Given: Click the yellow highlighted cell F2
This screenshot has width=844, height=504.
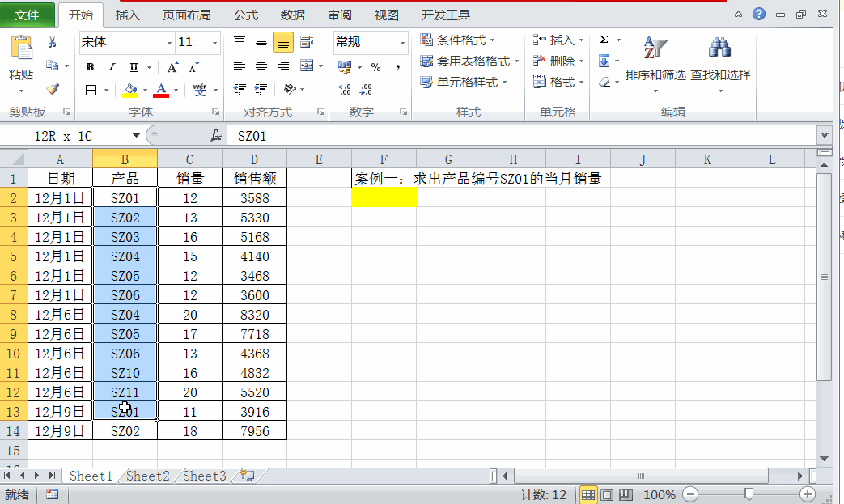Looking at the screenshot, I should [x=384, y=197].
